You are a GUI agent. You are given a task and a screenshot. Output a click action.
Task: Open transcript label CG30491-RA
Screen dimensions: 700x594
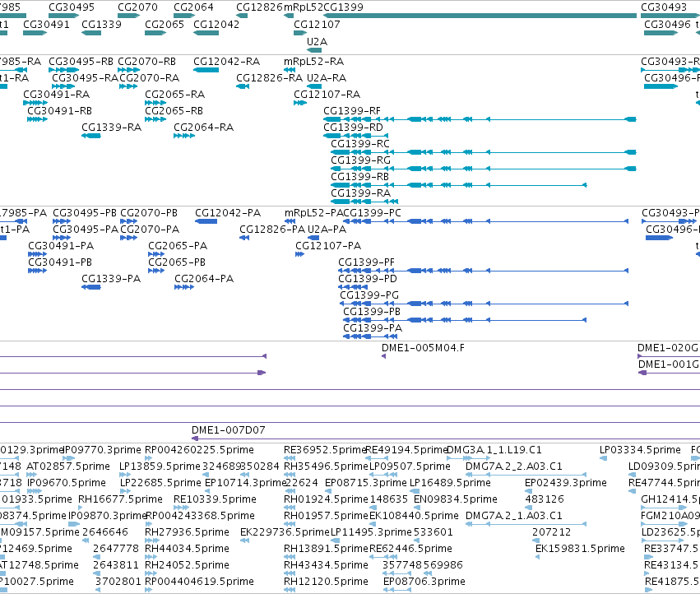56,95
